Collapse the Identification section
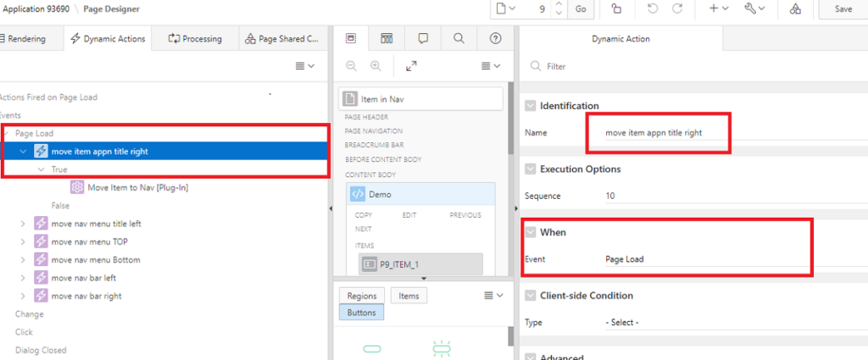Screen dimensions: 868x360 [x=531, y=106]
